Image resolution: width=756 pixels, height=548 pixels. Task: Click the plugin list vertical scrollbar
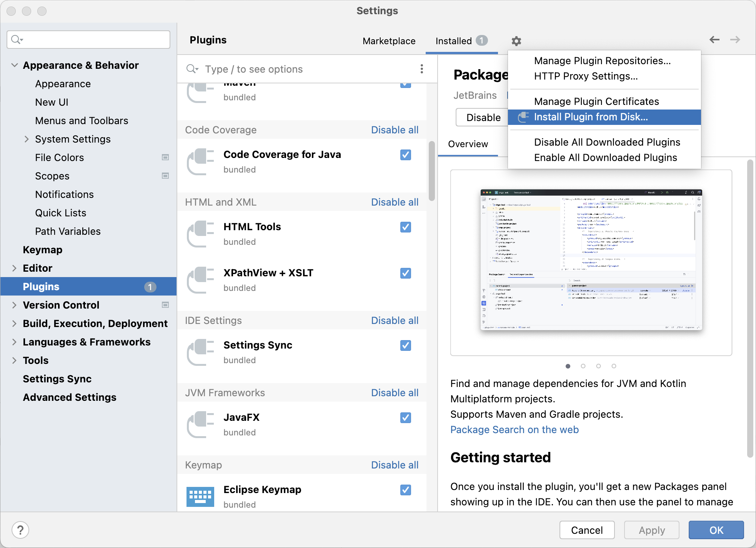pyautogui.click(x=432, y=171)
